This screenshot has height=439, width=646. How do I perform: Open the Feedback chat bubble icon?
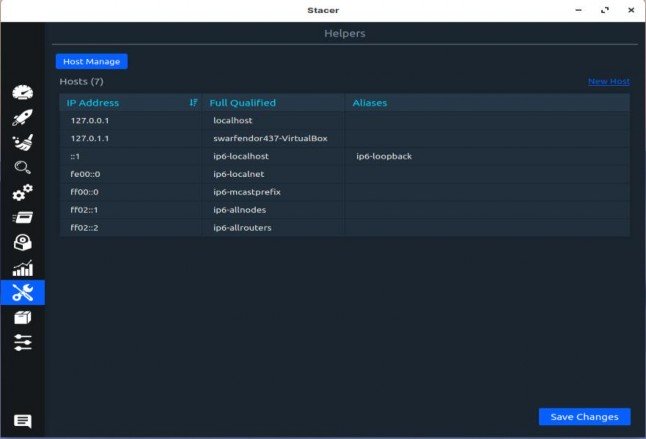[x=23, y=421]
